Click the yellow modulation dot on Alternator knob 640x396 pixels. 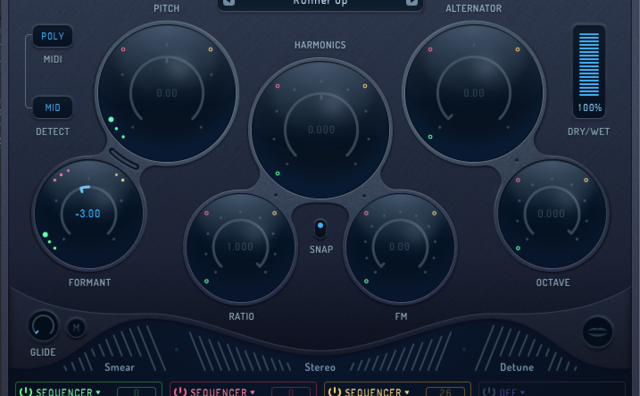518,49
